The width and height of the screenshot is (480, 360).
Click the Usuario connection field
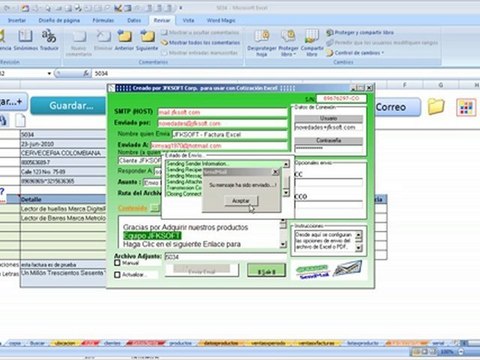(329, 127)
